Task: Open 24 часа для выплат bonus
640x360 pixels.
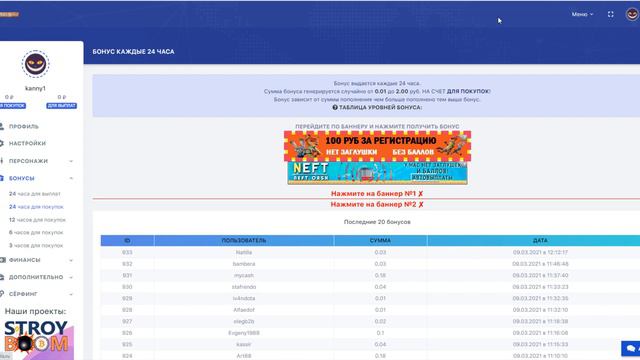Action: tap(35, 194)
